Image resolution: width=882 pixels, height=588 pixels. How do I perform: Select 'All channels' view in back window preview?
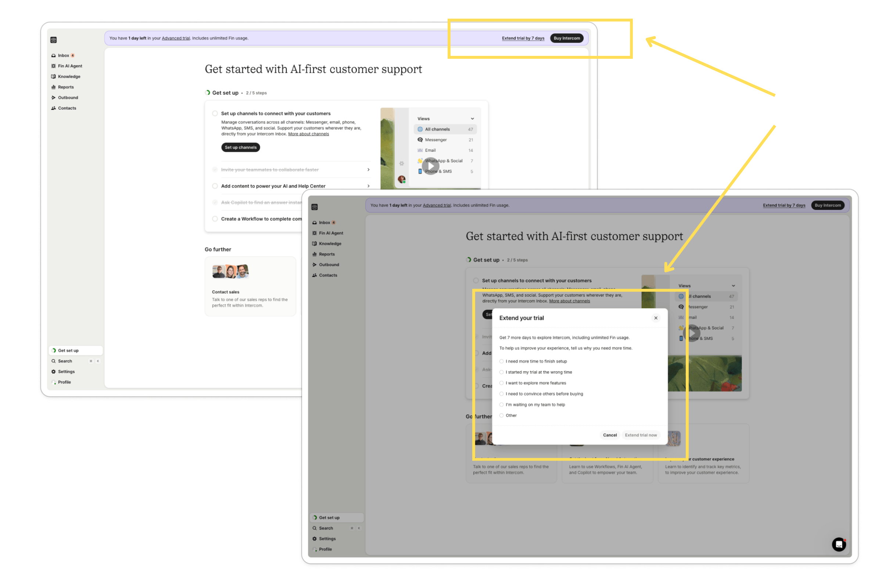(445, 129)
